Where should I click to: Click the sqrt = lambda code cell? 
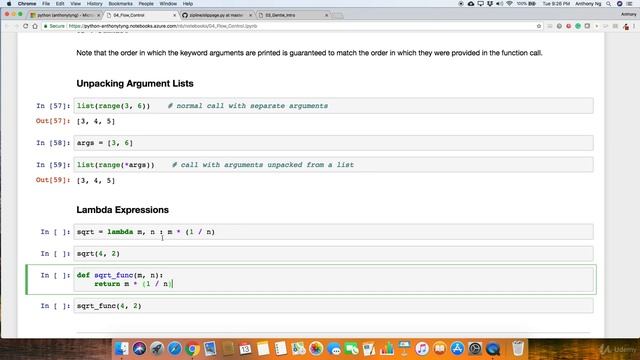tap(333, 232)
